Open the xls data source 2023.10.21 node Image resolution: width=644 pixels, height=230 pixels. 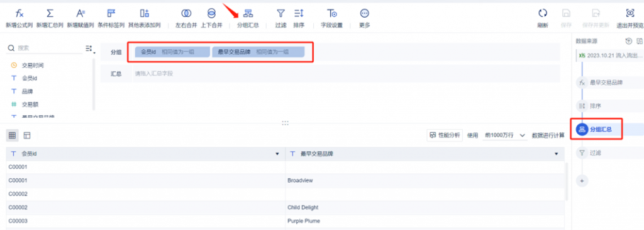[610, 55]
